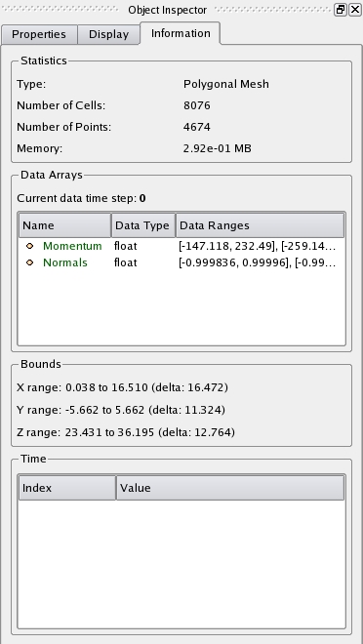Click the 4674 points count value
363x644 pixels.
(197, 127)
